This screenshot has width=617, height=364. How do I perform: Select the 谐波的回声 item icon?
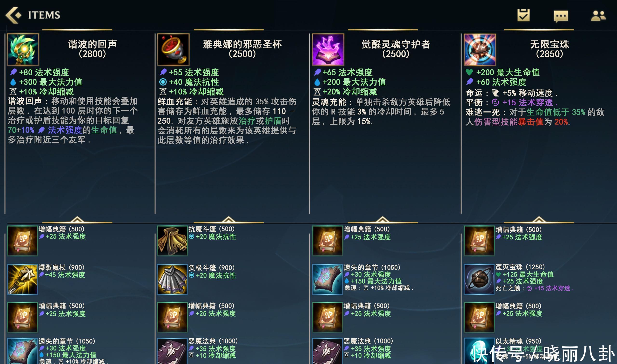click(x=23, y=50)
